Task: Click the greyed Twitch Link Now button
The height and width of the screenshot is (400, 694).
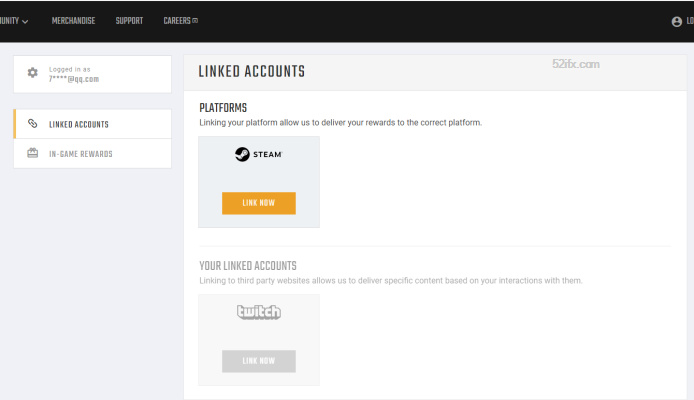Action: (x=259, y=361)
